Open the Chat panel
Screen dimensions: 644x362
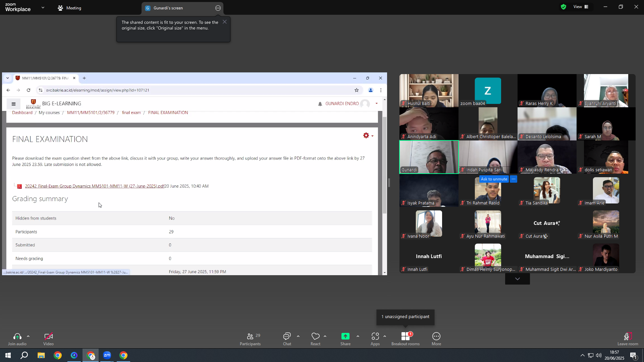287,339
